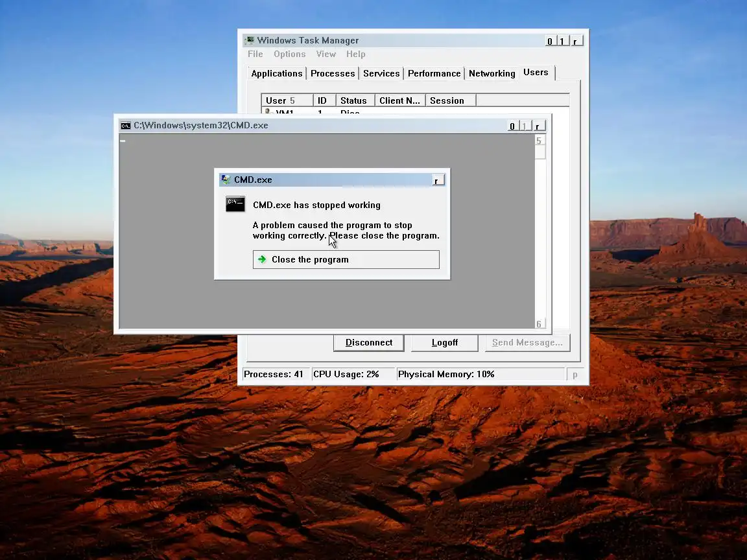Switch to the Performance tab
The image size is (747, 560).
click(434, 73)
